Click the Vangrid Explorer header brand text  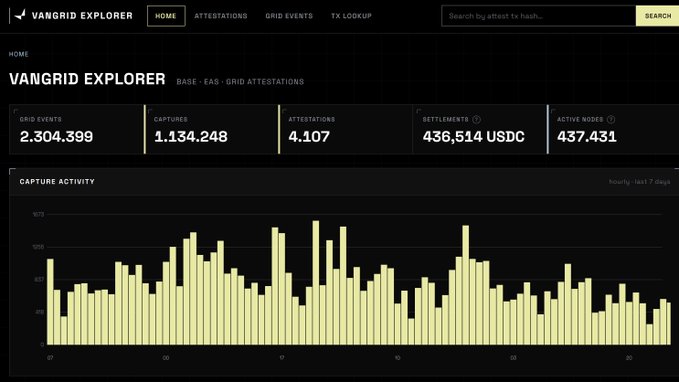[82, 16]
